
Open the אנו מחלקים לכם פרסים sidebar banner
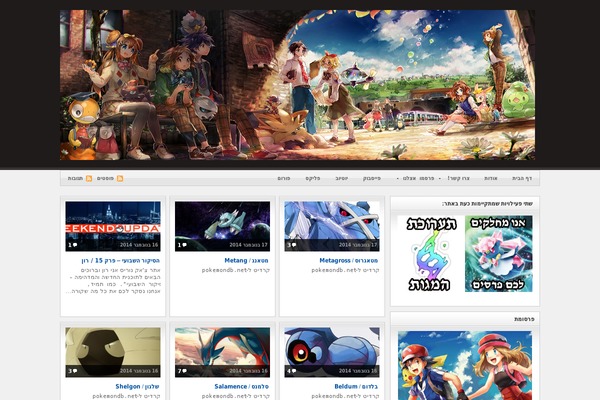point(499,254)
